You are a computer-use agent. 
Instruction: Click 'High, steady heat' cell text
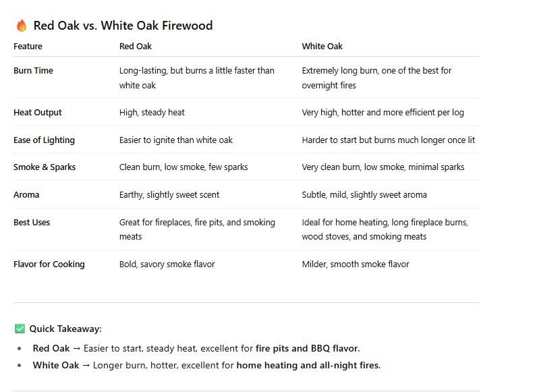click(x=152, y=113)
